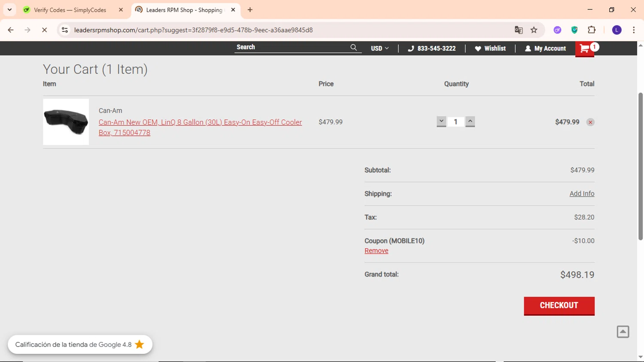
Task: Expand the USD currency dropdown
Action: [380, 49]
